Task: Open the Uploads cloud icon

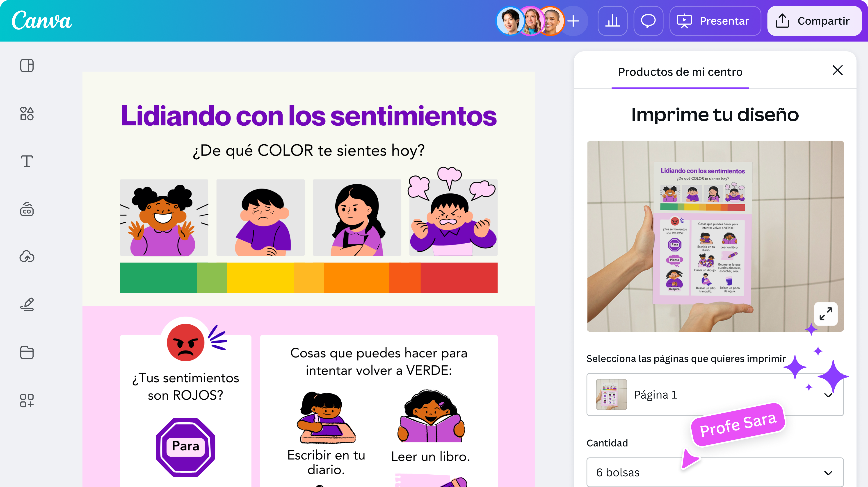Action: tap(27, 257)
